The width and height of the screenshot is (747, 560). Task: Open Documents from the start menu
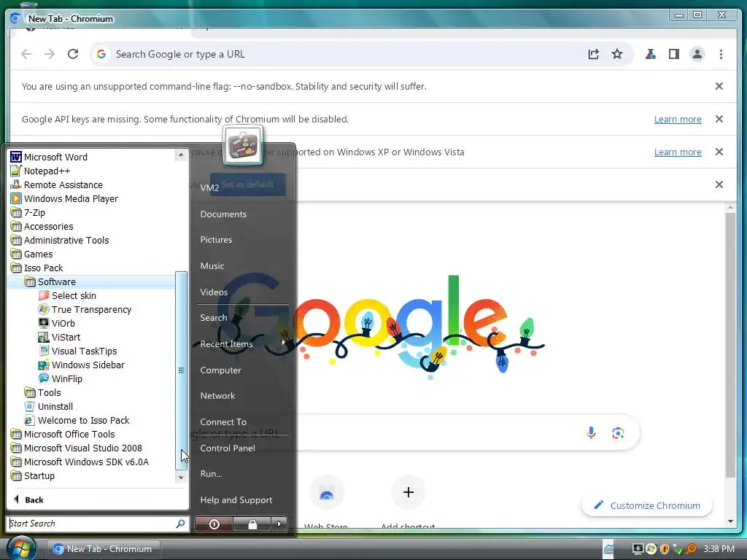click(x=223, y=214)
